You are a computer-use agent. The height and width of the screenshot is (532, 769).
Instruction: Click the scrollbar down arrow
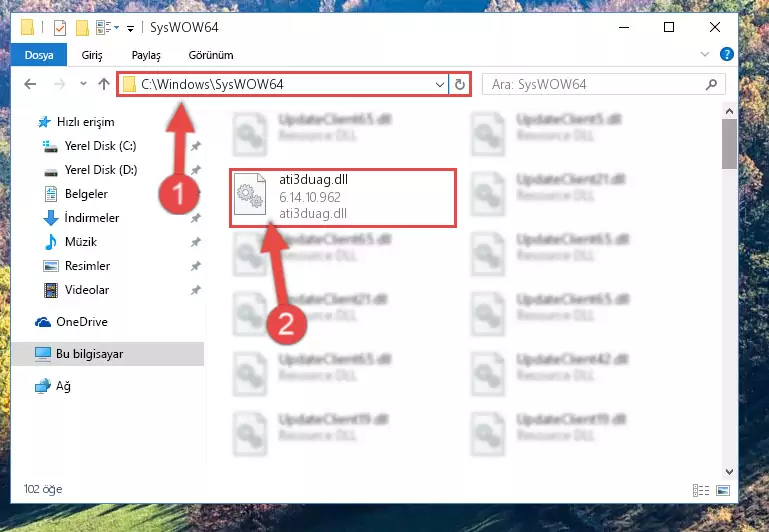[x=729, y=472]
